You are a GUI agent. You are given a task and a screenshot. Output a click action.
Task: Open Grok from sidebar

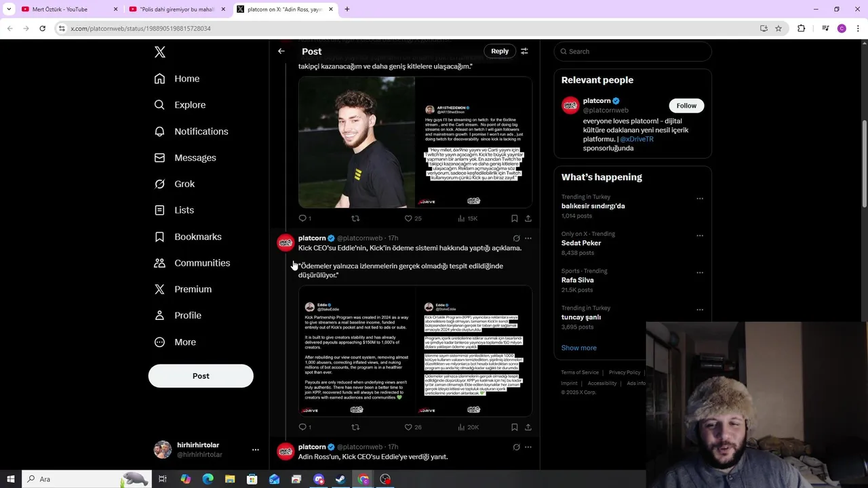pos(174,184)
